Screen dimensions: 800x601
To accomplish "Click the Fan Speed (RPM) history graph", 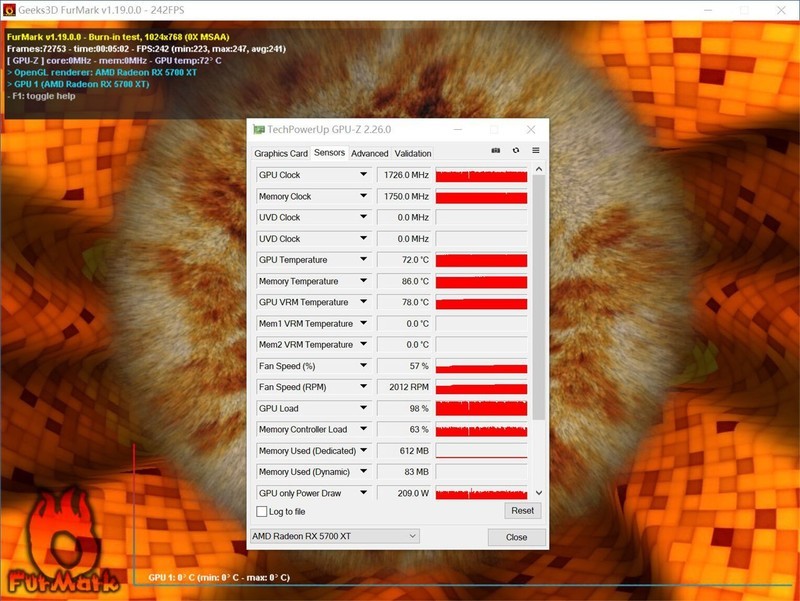I will 481,387.
